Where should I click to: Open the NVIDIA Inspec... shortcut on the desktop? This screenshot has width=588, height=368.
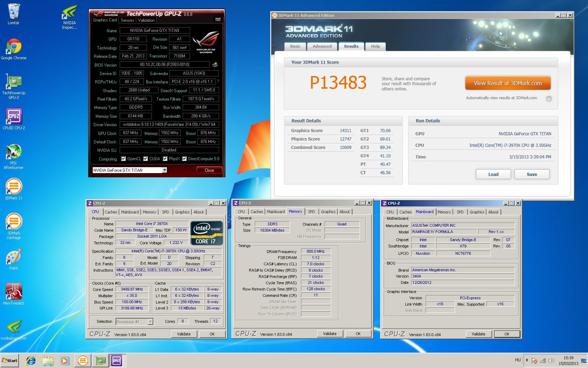[x=69, y=17]
